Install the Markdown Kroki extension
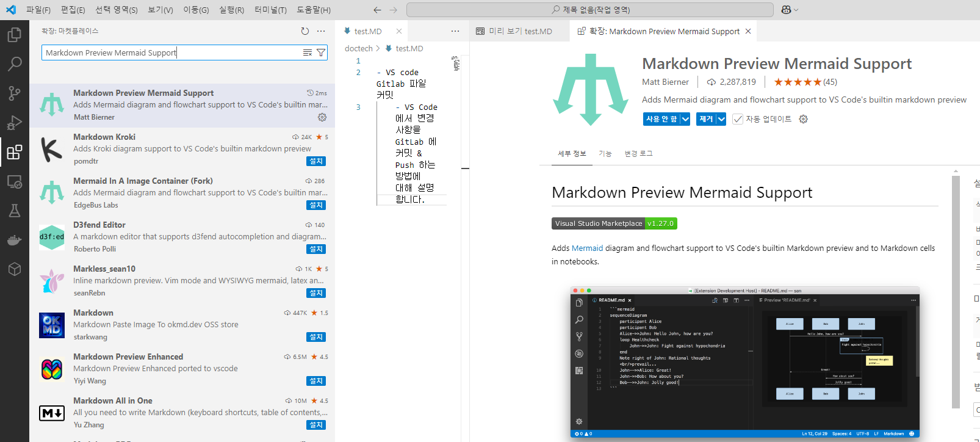The width and height of the screenshot is (980, 442). 316,161
